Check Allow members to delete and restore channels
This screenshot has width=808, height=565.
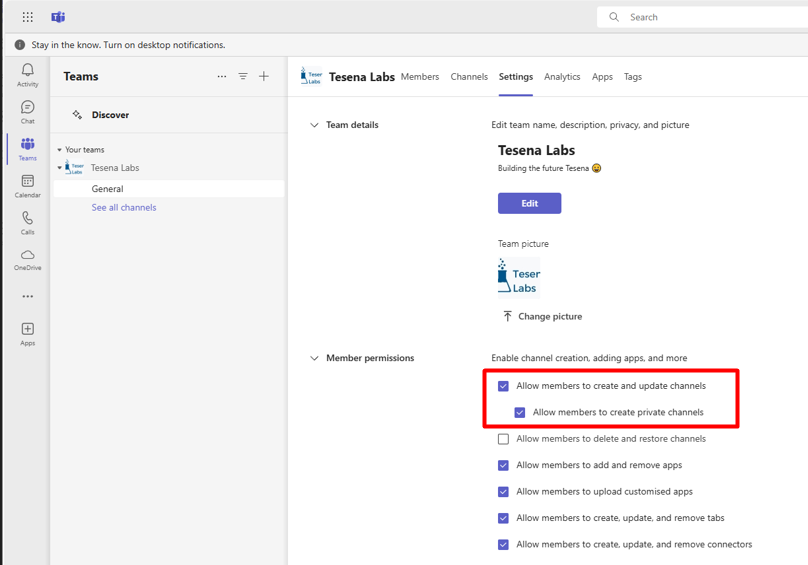pos(503,439)
